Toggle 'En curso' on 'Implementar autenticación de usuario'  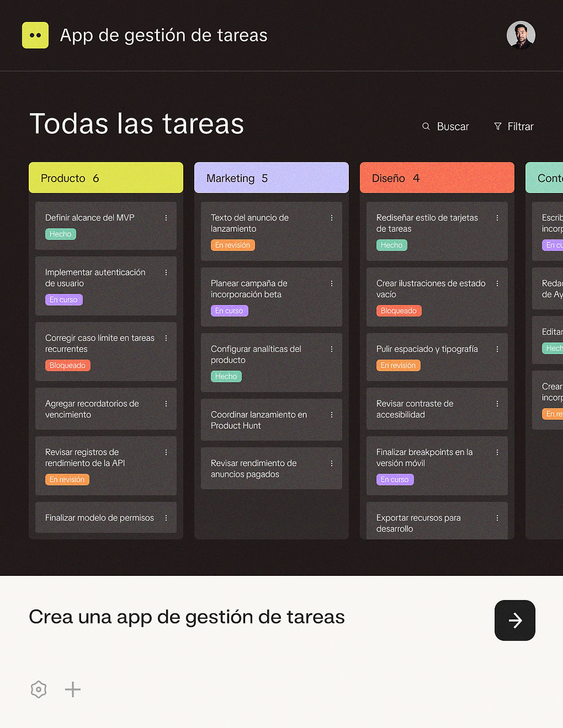coord(63,300)
